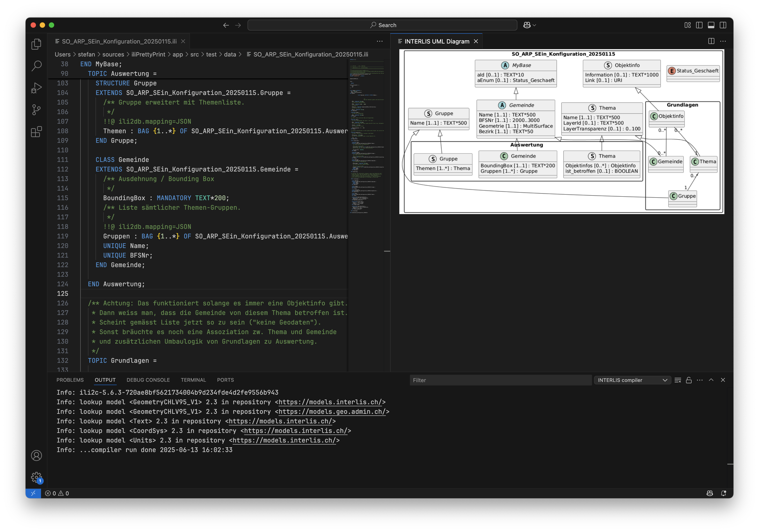Switch to the PROBLEMS tab

click(x=70, y=380)
